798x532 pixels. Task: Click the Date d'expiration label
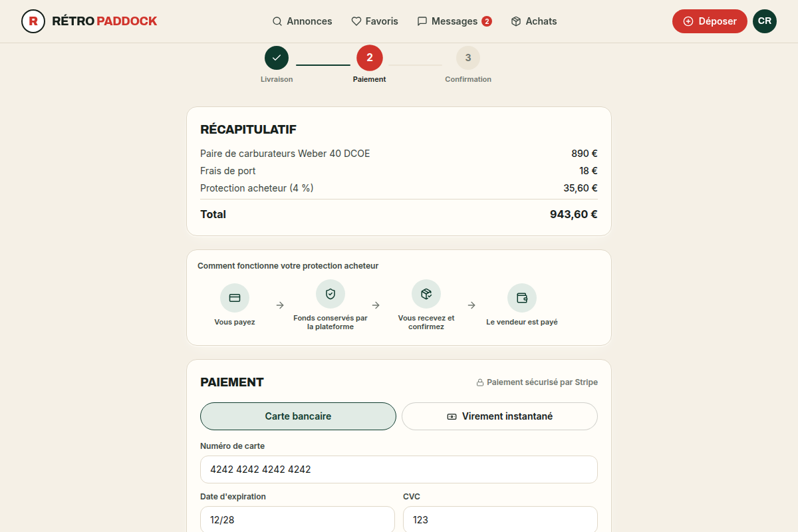coord(233,497)
